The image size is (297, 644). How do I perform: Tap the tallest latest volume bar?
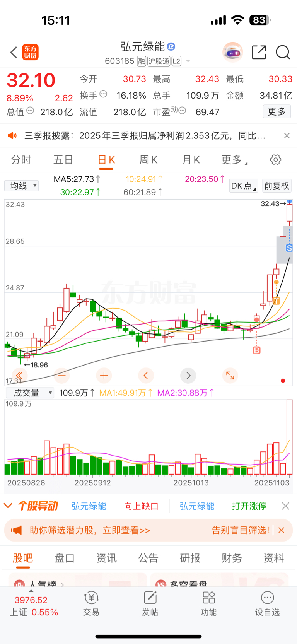tap(289, 437)
